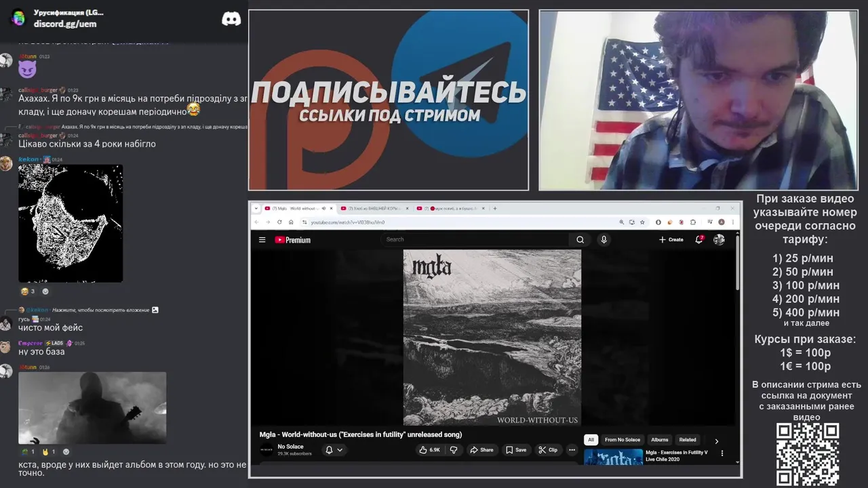This screenshot has width=868, height=488.
Task: Click the YouTube search input field
Action: pos(475,239)
